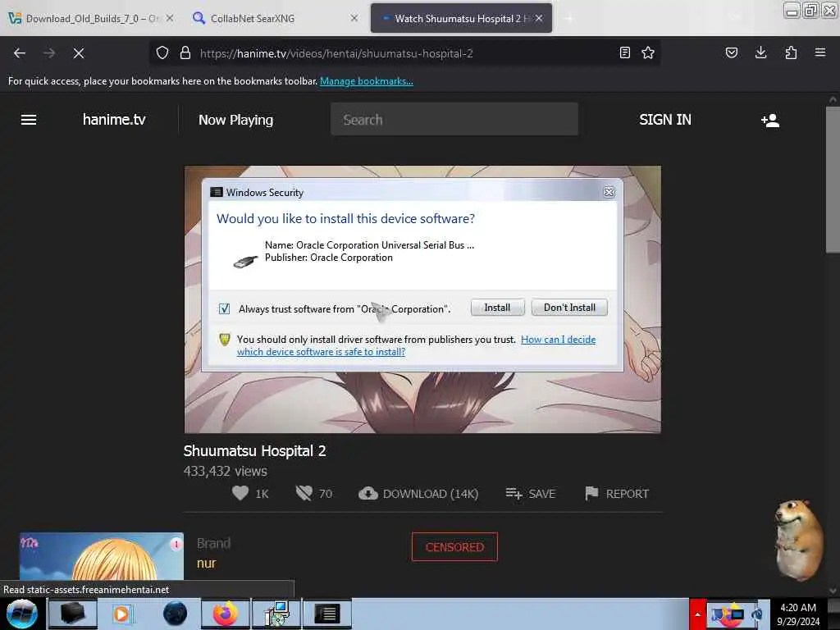Open Firefox from the taskbar
840x630 pixels.
[226, 614]
